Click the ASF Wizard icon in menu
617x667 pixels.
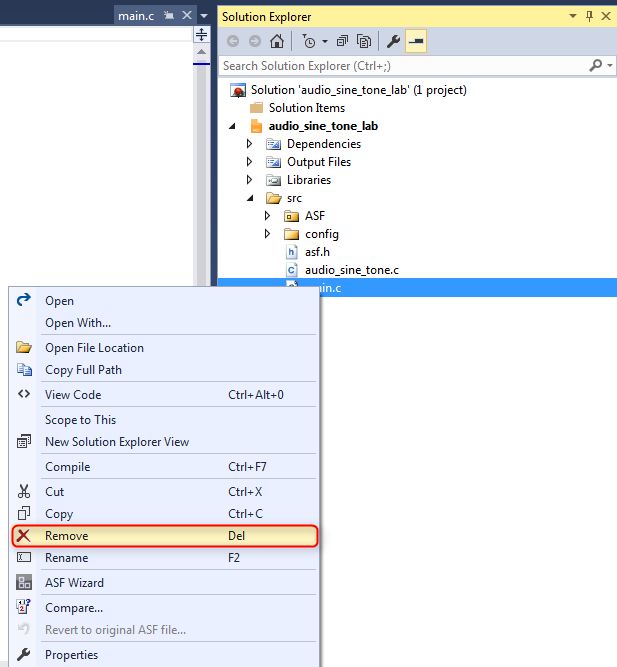pyautogui.click(x=24, y=583)
